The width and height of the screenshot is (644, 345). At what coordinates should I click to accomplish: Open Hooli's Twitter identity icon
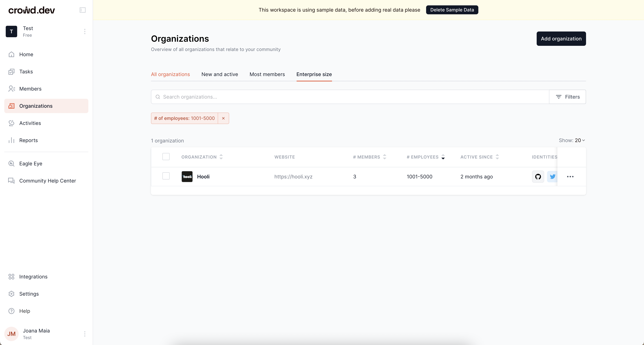click(x=552, y=176)
